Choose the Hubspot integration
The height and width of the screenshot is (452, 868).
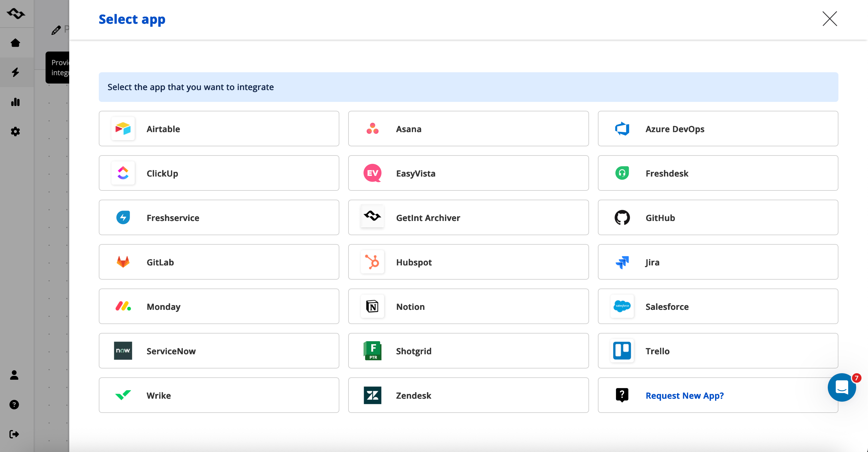tap(468, 262)
